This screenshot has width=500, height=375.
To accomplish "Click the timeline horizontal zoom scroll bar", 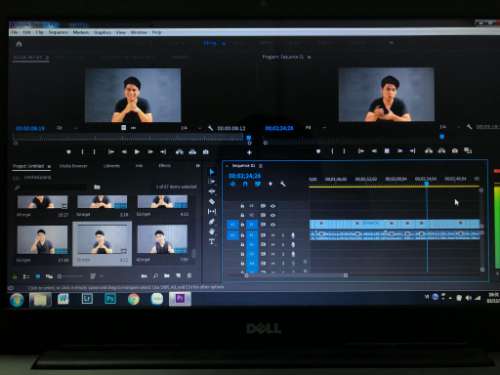I will 296,275.
